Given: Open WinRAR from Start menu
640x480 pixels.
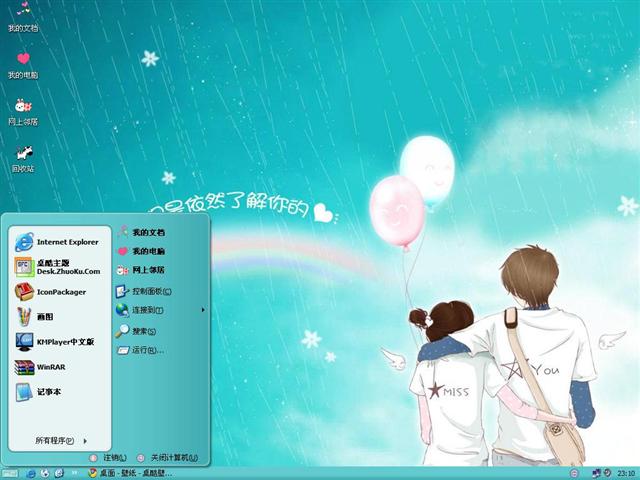Looking at the screenshot, I should 60,367.
